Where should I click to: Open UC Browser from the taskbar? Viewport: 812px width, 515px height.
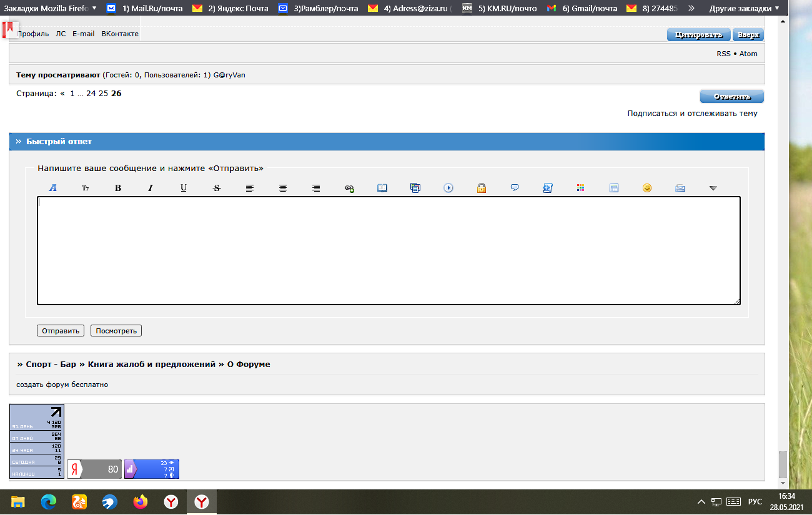pos(79,501)
